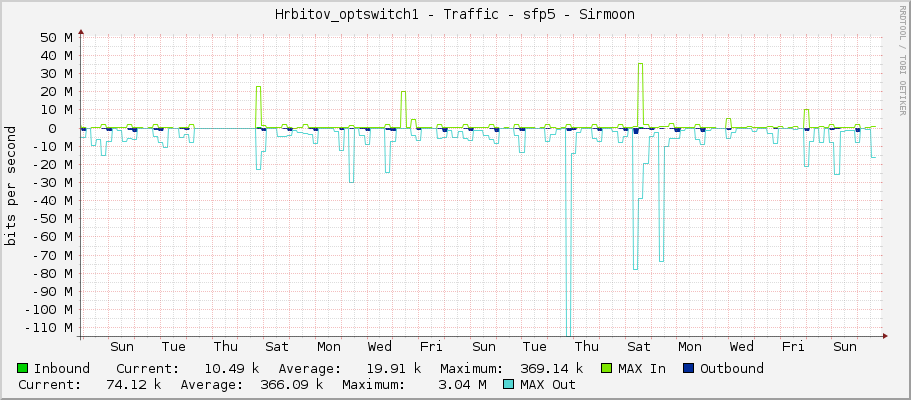911x400 pixels.
Task: Click the 'Outbound' legend label
Action: 731,368
